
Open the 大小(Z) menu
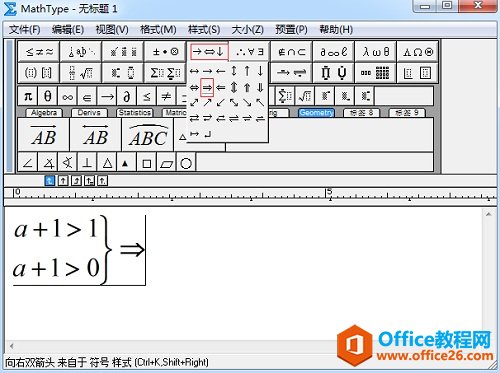click(248, 29)
